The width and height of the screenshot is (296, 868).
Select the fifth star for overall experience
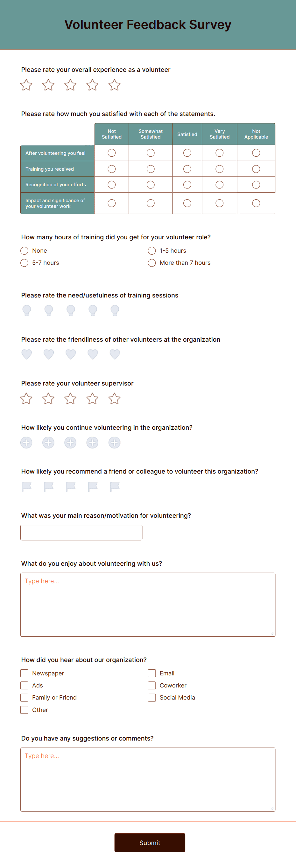114,85
